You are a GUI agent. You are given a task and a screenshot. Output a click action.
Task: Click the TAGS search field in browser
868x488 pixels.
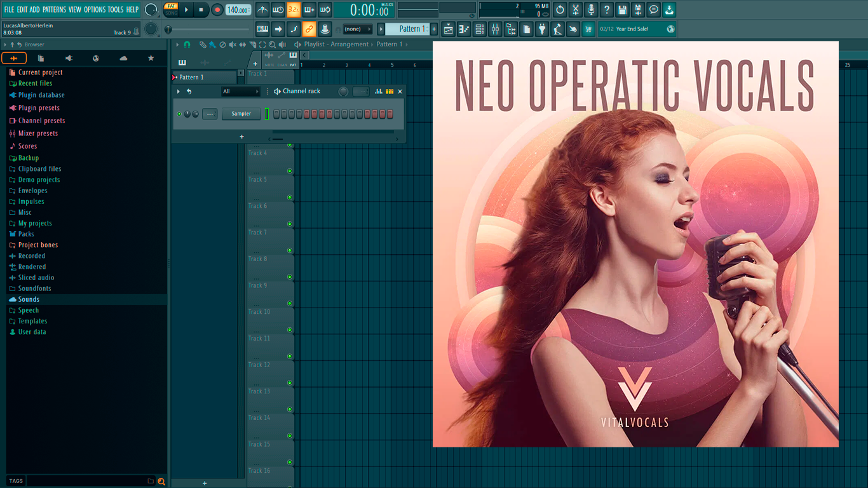[x=90, y=481]
